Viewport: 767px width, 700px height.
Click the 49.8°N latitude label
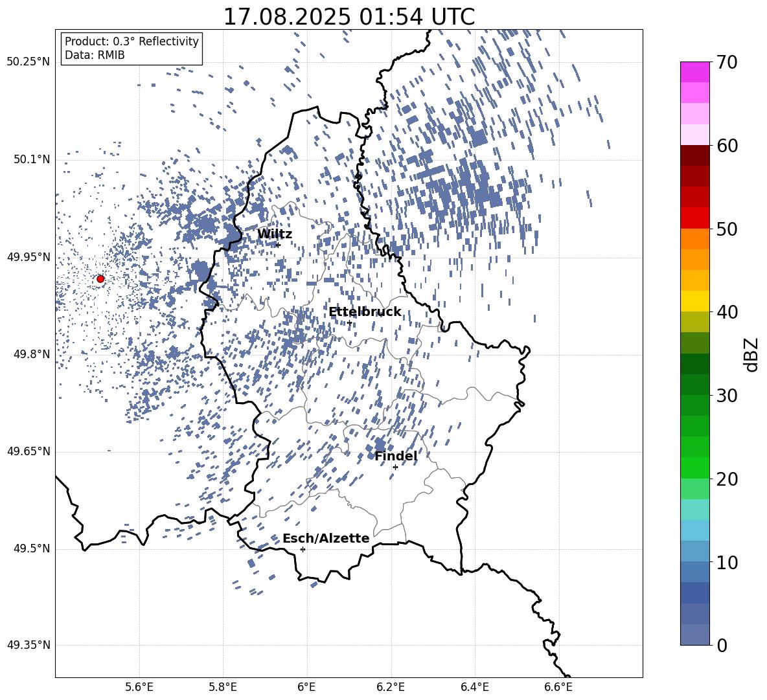31,354
